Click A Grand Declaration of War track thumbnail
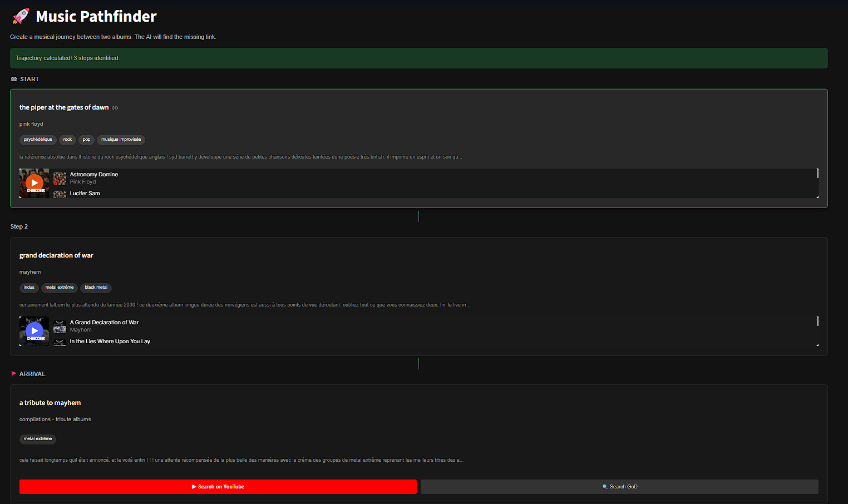848x504 pixels. pos(60,326)
